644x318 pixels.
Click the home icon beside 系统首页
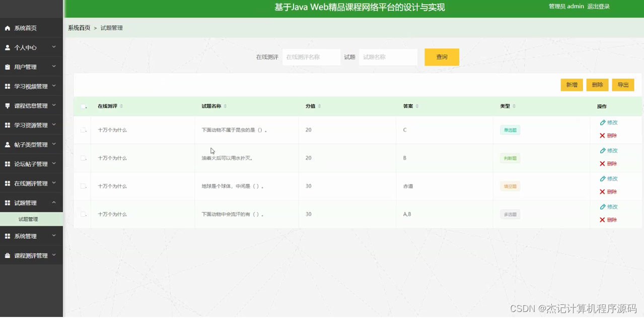(7, 28)
